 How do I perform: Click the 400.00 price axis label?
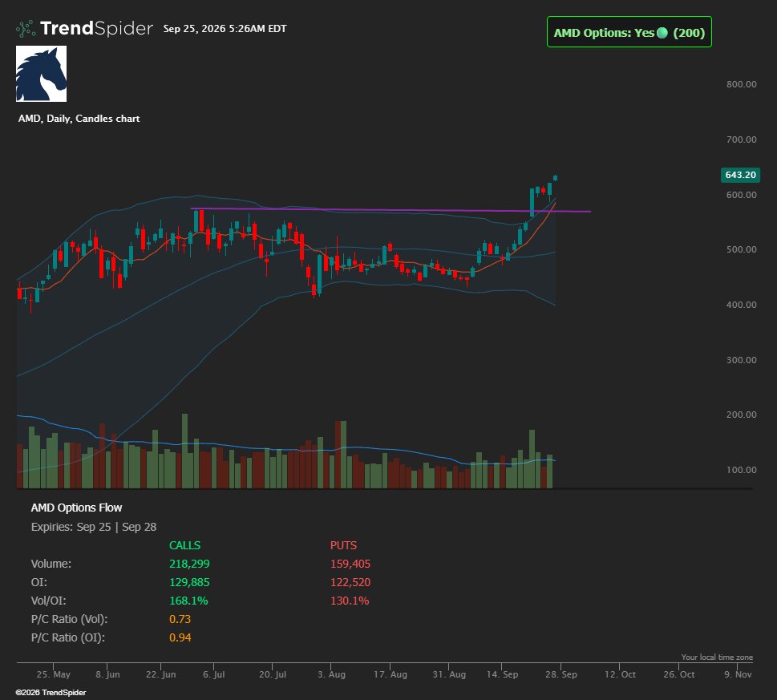tap(742, 305)
